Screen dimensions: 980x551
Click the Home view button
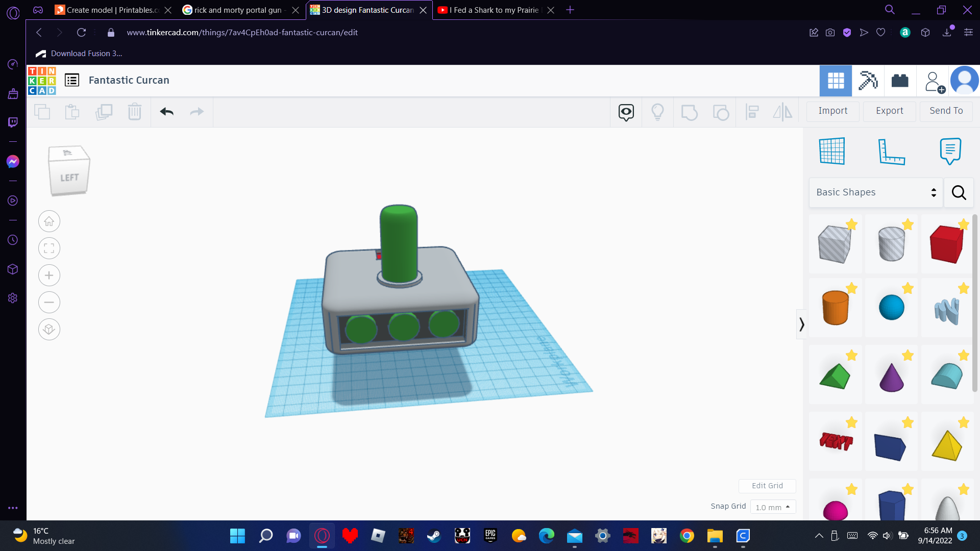[49, 221]
